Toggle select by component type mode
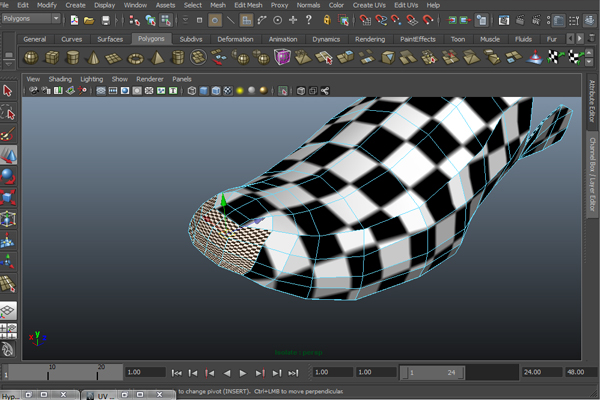Screen dimensions: 600x400 (x=166, y=20)
